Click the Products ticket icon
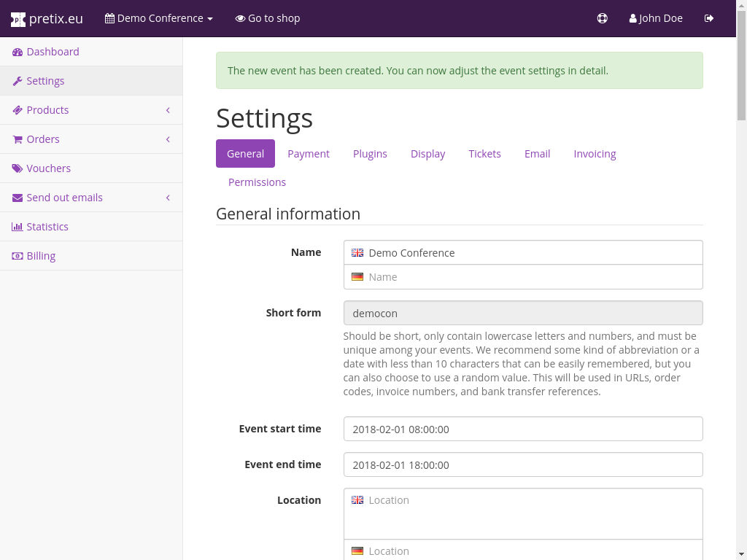Screen dimensions: 747x560 click(x=18, y=110)
